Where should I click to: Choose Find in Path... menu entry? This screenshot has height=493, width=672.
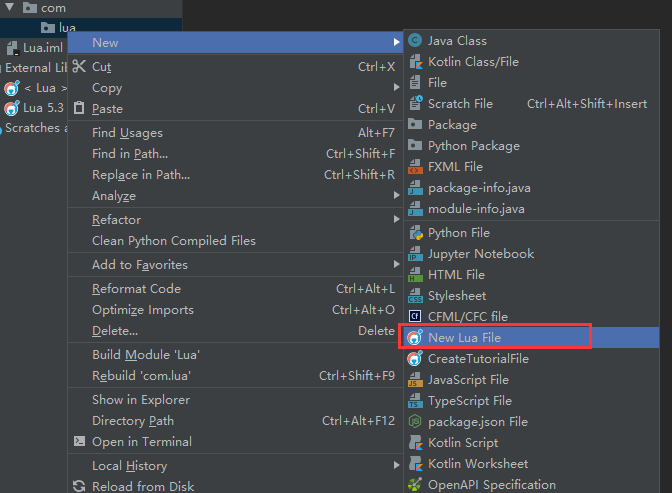(236, 153)
